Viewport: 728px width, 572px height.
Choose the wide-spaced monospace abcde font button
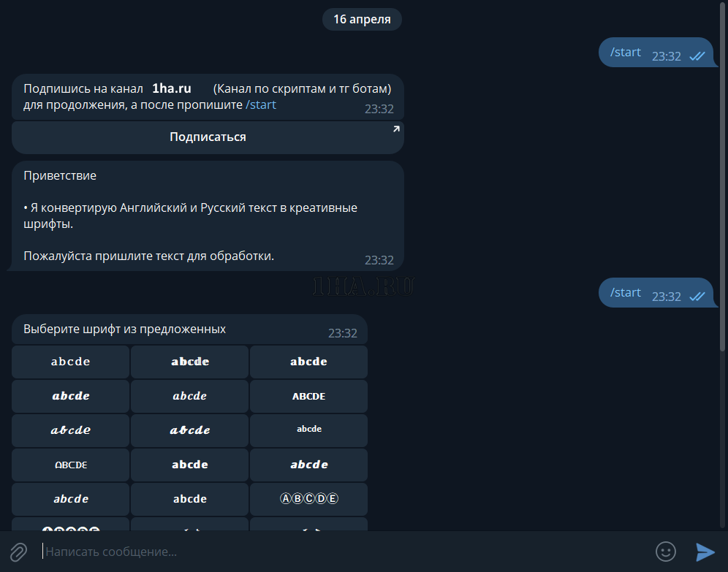[71, 362]
